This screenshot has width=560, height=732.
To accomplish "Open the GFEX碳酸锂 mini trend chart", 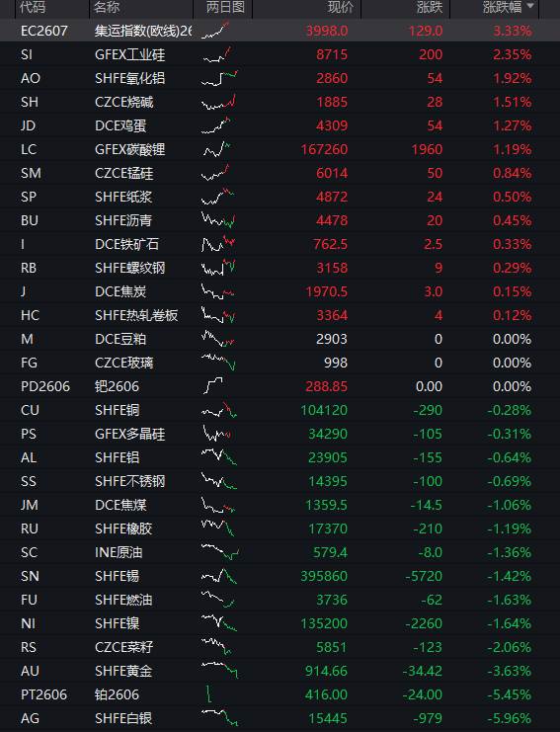I will tap(217, 149).
